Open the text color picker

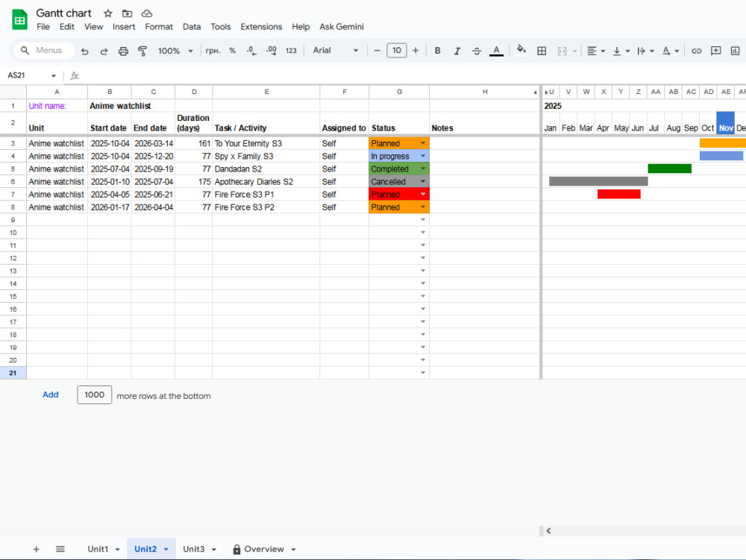click(x=496, y=51)
